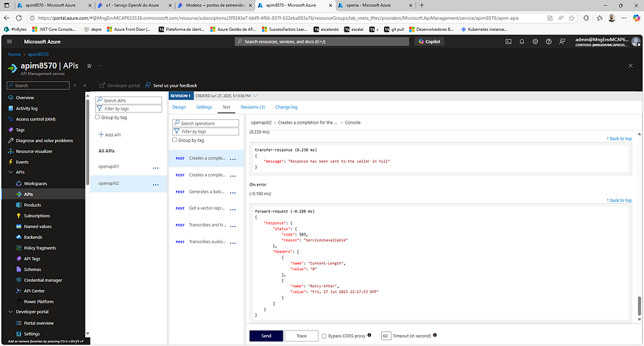Open the openapi01 ellipsis menu

(x=155, y=168)
